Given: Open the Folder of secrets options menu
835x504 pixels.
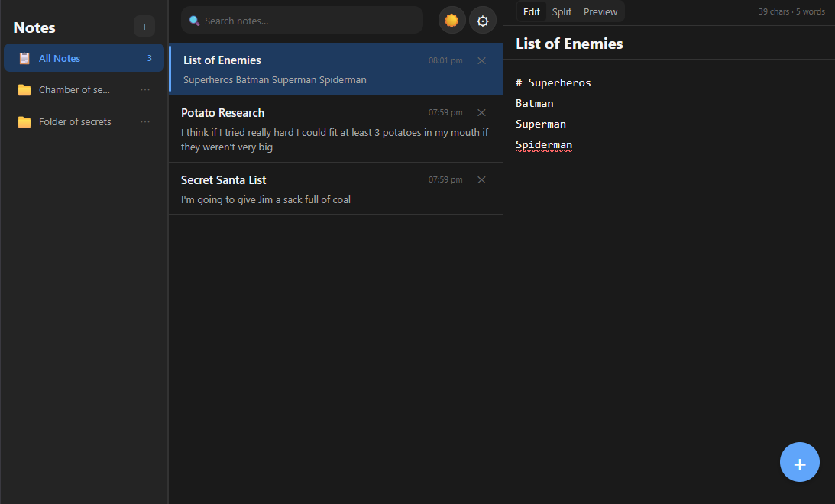Looking at the screenshot, I should click(x=145, y=121).
